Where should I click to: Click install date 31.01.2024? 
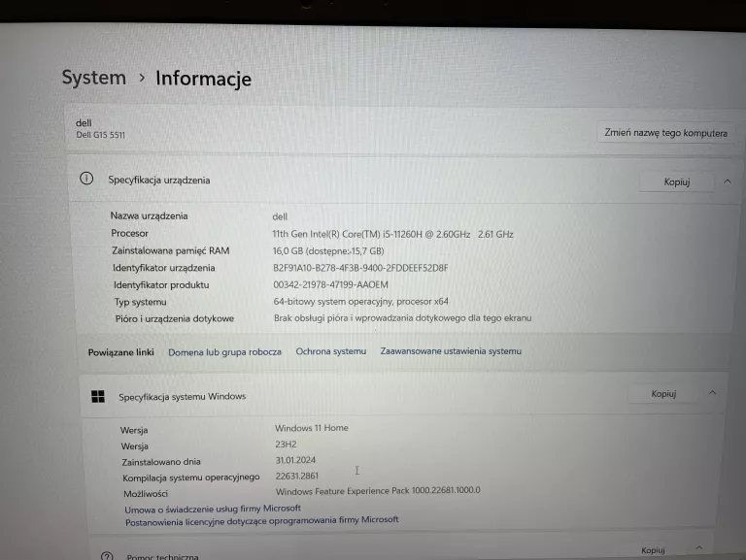(295, 460)
